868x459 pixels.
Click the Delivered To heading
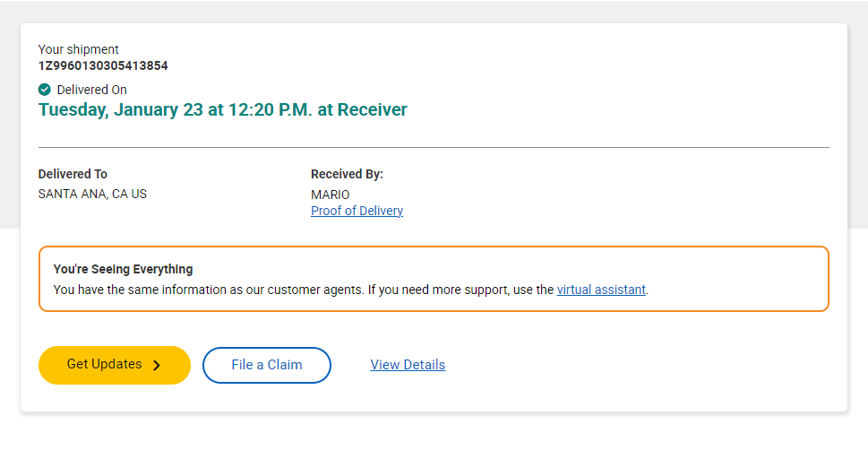coord(73,174)
